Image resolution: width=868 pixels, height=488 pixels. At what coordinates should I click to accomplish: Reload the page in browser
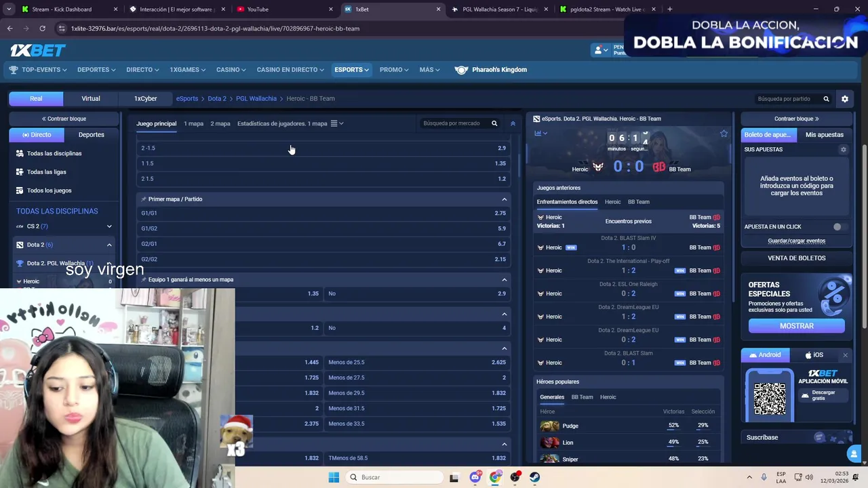coord(42,28)
